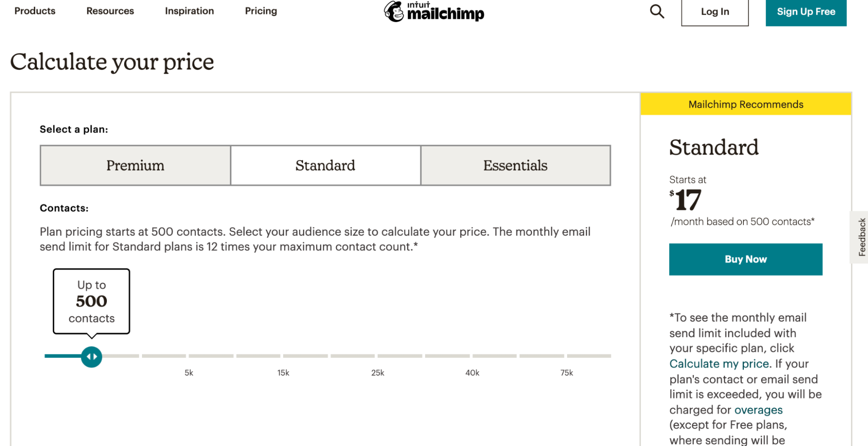Screen dimensions: 868x446
Task: Click the search magnifier icon
Action: [657, 12]
